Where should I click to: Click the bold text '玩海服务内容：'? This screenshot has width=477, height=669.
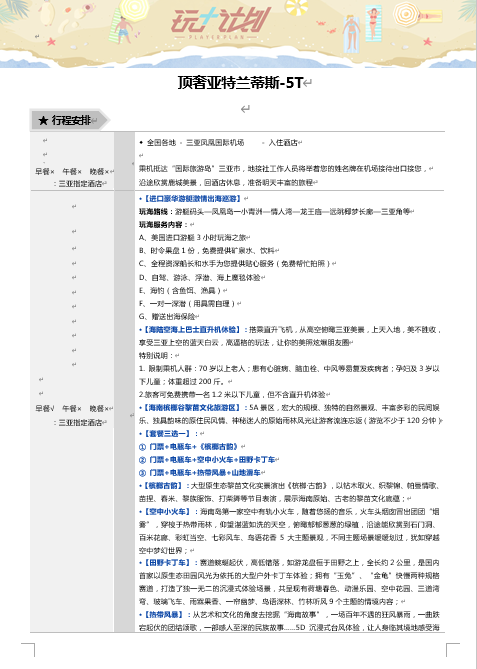[x=164, y=224]
